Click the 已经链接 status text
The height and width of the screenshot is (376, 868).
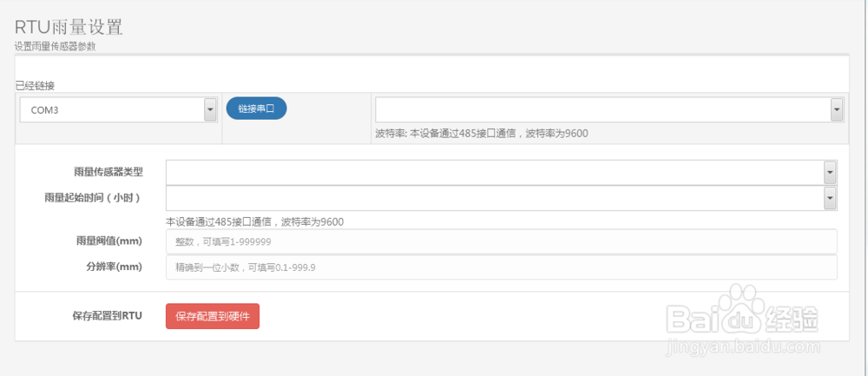point(35,86)
